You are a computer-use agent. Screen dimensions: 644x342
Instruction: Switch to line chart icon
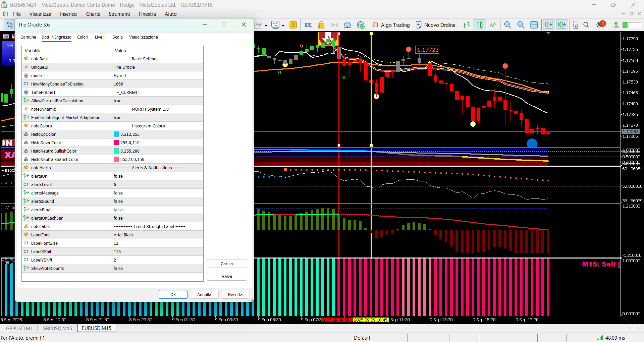[x=493, y=25]
